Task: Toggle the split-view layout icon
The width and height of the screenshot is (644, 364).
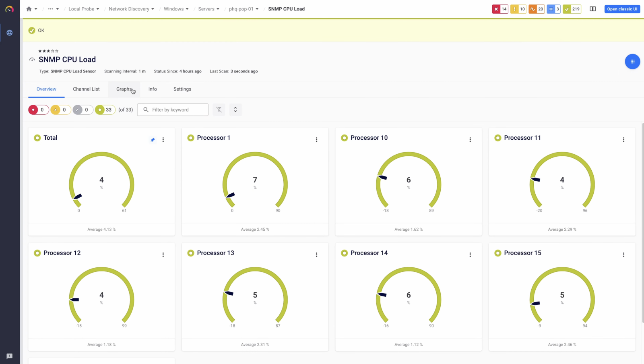Action: (593, 9)
